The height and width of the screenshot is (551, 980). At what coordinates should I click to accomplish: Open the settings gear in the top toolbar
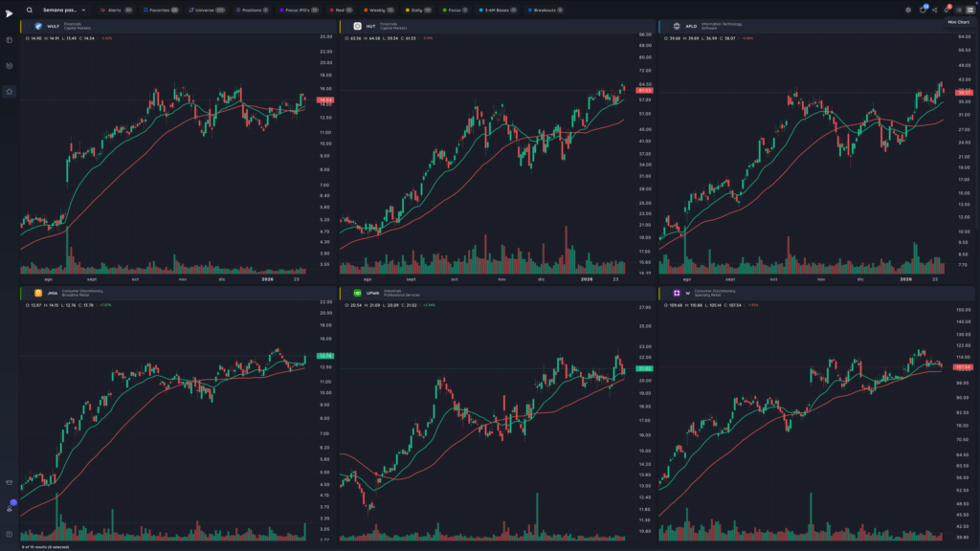[x=908, y=10]
